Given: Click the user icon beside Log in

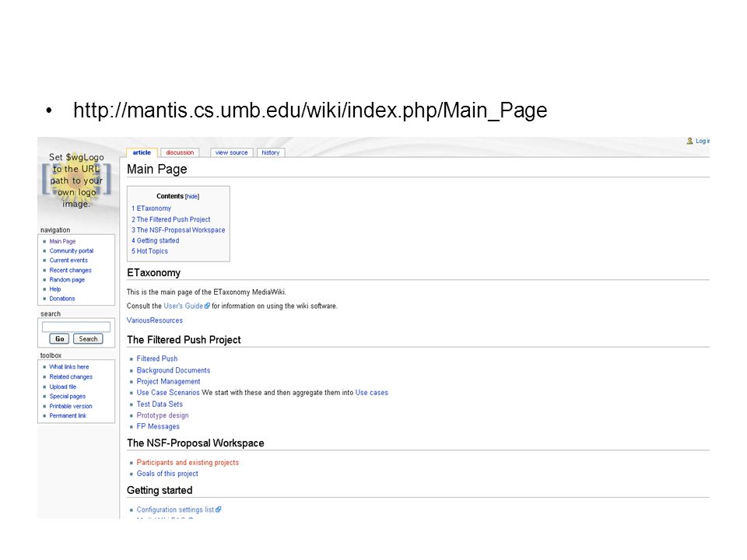Looking at the screenshot, I should pos(689,141).
